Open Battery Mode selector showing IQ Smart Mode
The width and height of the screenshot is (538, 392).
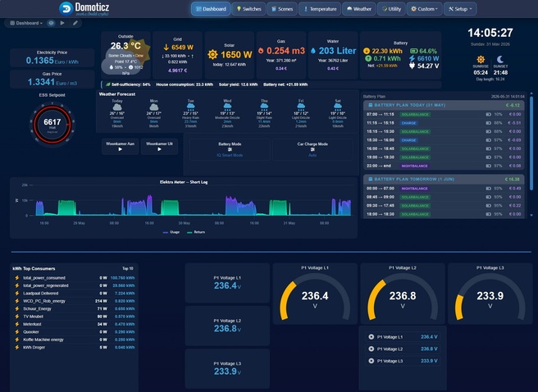230,150
